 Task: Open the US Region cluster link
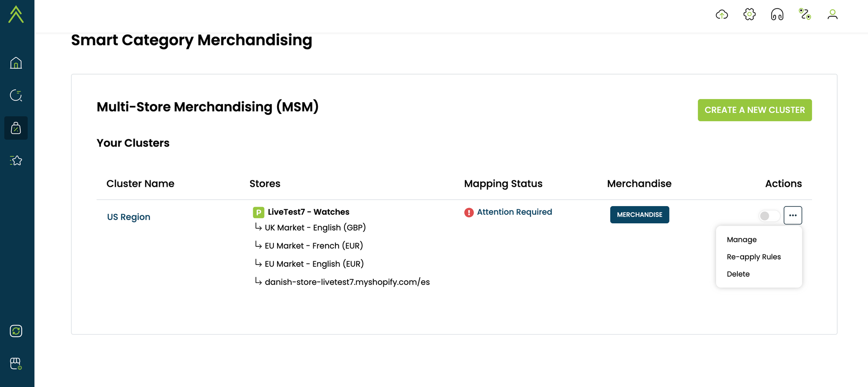[x=128, y=217]
